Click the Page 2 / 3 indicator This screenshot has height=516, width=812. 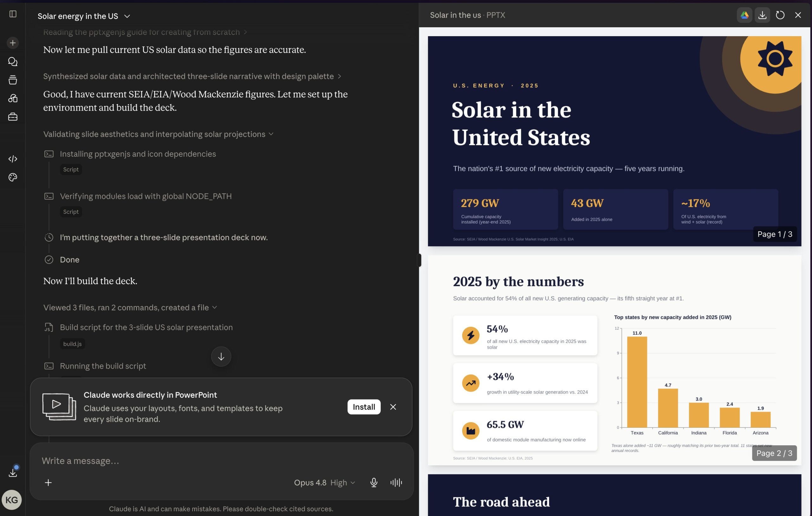click(x=774, y=453)
